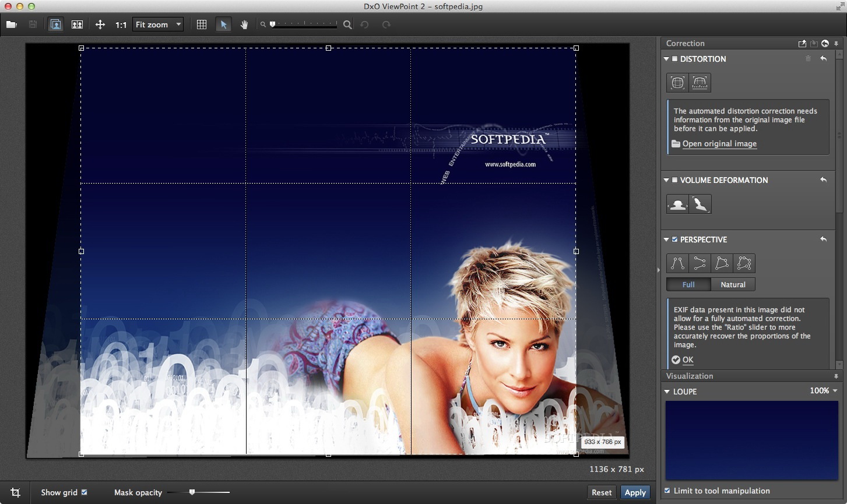Click the horizontal volume deformation tool
This screenshot has width=847, height=504.
(x=677, y=204)
